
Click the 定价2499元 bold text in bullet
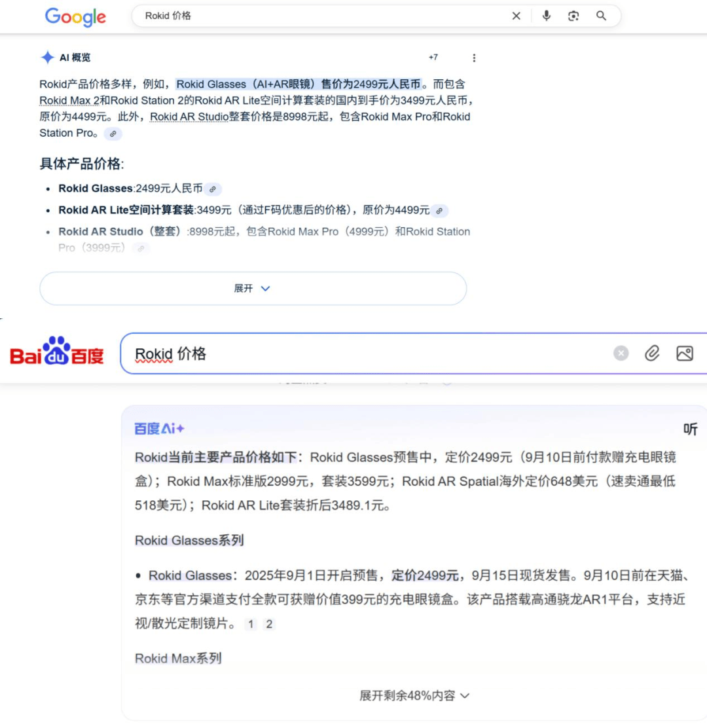coord(425,575)
